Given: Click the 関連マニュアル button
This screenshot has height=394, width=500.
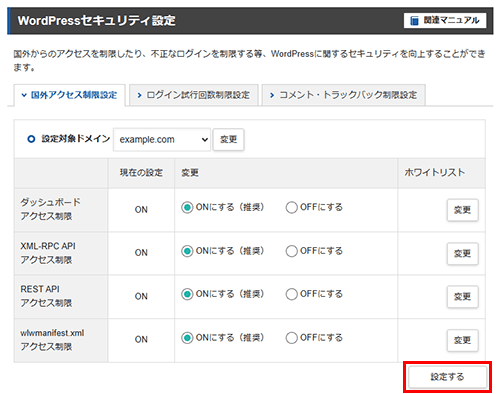Looking at the screenshot, I should 445,21.
